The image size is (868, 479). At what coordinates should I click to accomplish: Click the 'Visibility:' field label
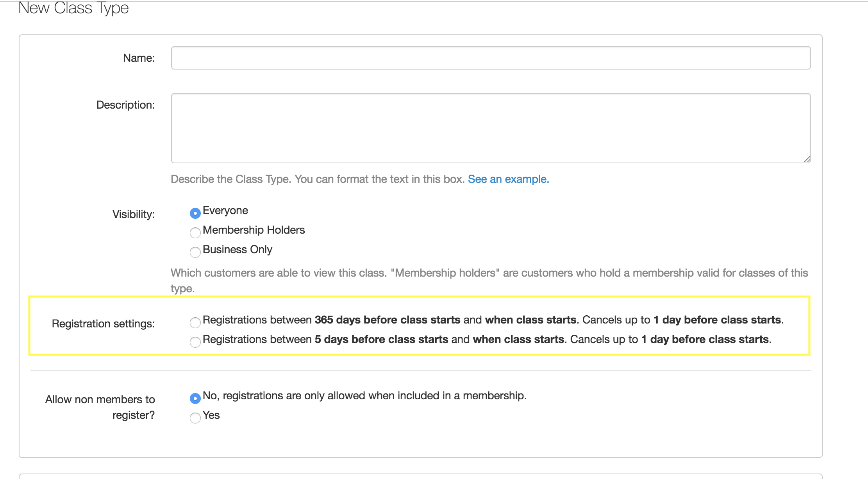134,214
